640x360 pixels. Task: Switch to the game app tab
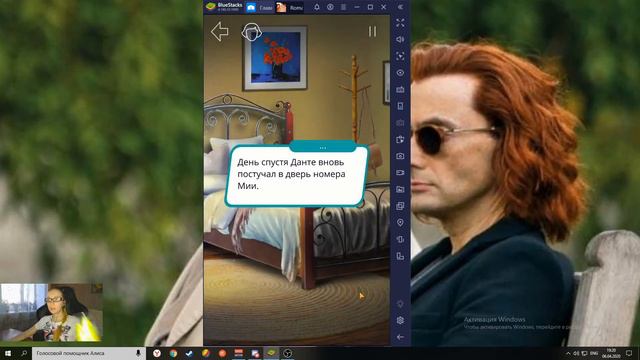[x=290, y=7]
